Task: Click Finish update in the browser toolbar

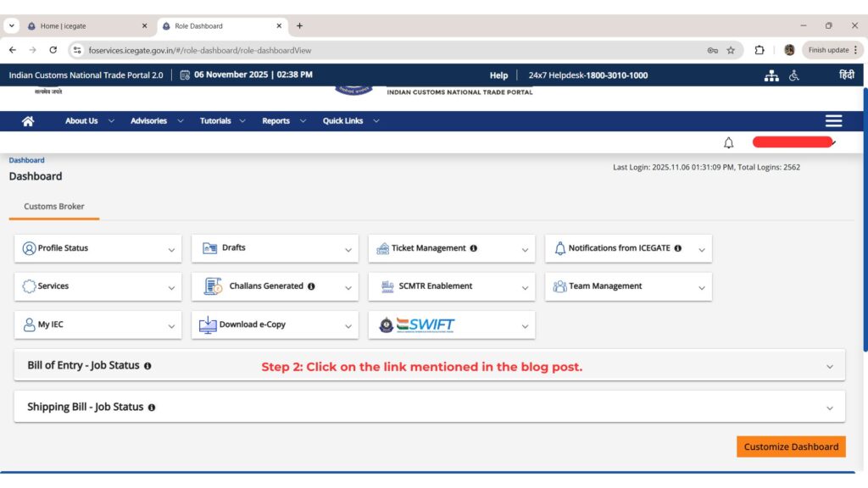Action: [x=829, y=50]
